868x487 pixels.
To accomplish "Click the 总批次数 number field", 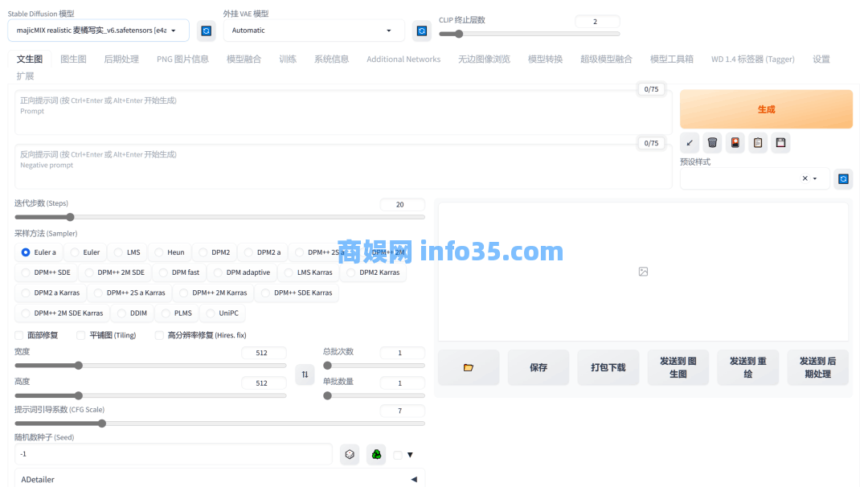I will pos(403,353).
